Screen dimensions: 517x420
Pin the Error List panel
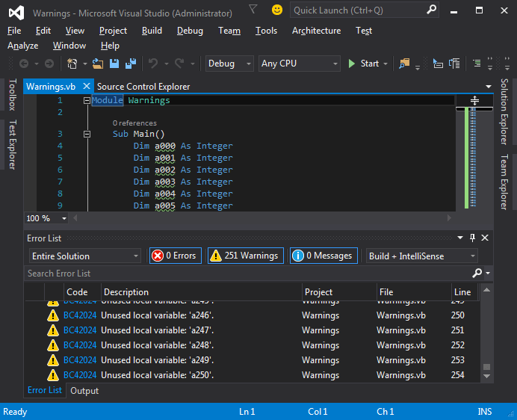[x=472, y=238]
